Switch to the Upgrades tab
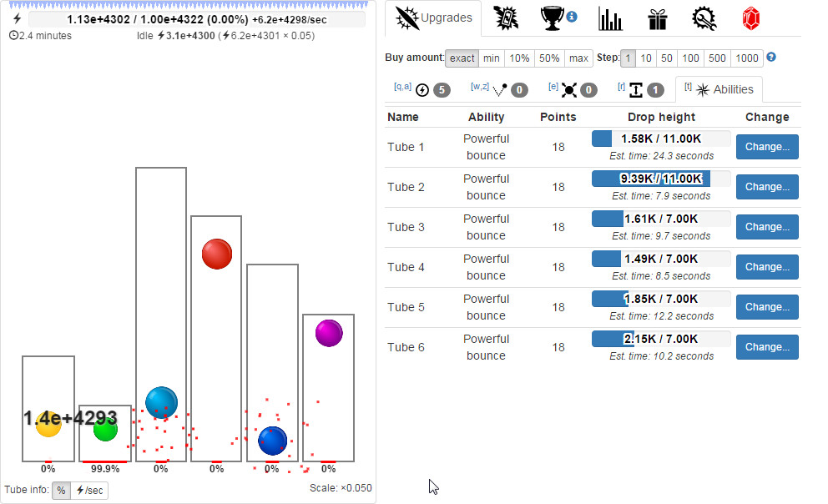 coord(433,18)
